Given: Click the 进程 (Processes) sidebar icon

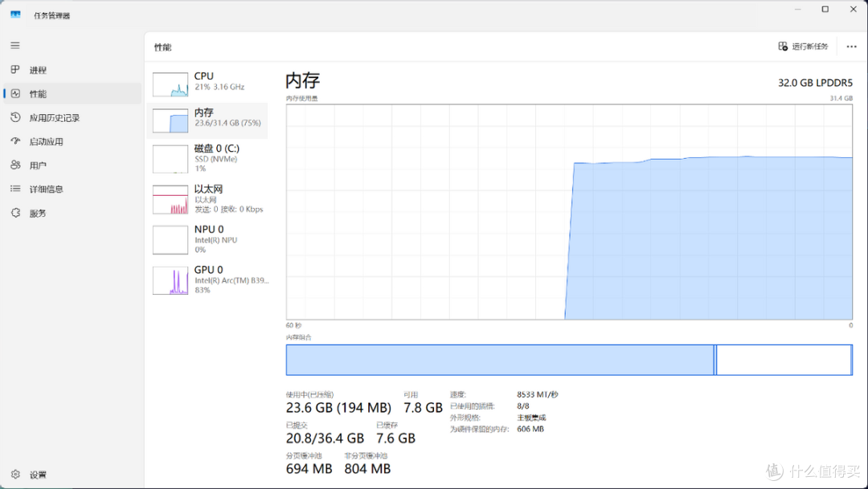Looking at the screenshot, I should (x=15, y=70).
